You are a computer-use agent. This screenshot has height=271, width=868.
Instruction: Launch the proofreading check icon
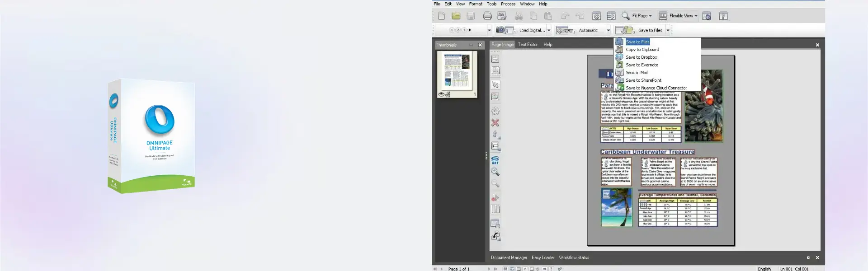pyautogui.click(x=502, y=16)
